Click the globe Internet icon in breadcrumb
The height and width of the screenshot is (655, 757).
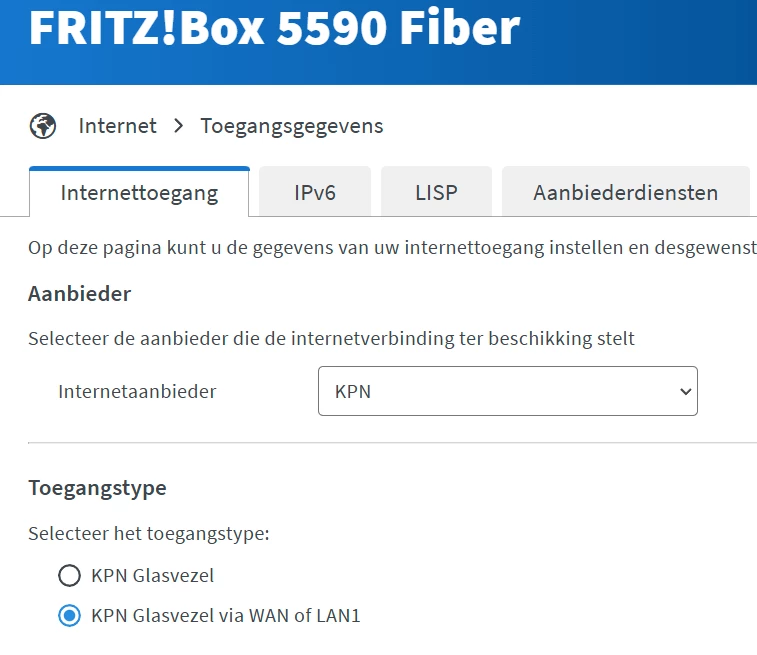[43, 126]
